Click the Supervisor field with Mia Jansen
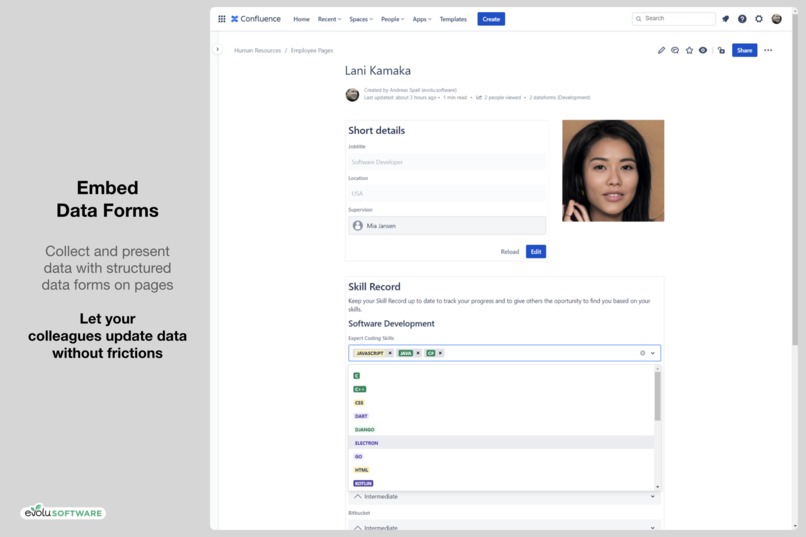 (x=447, y=226)
